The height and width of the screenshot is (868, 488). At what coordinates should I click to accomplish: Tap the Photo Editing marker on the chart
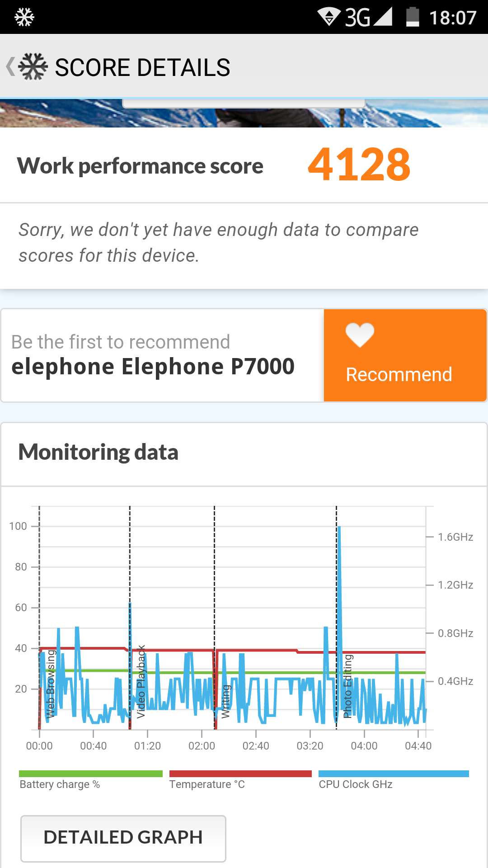tap(347, 686)
